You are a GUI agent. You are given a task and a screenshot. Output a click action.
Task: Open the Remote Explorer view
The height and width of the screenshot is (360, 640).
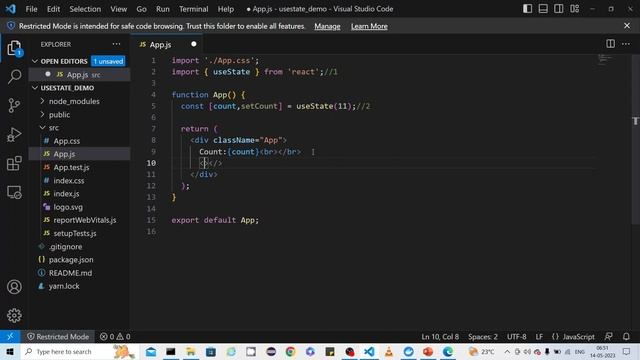(x=14, y=192)
